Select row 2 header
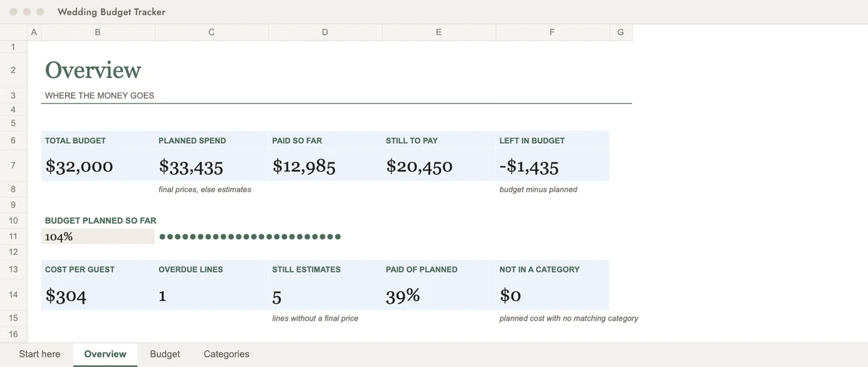This screenshot has height=367, width=868. point(13,70)
